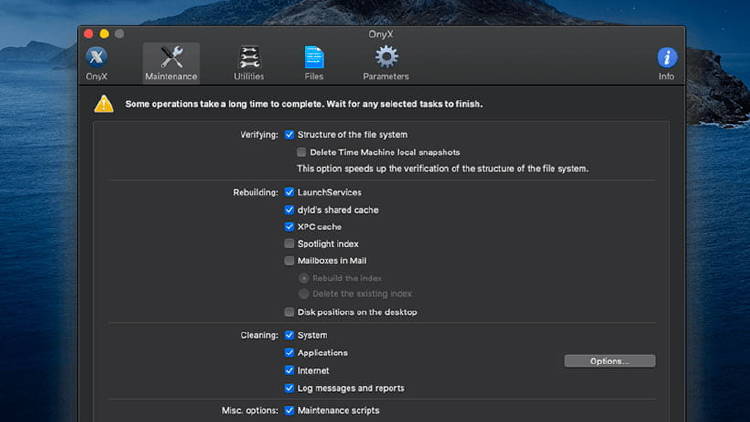Screen dimensions: 750x422
Task: Open the Utilities toolbar icon
Action: 249,58
